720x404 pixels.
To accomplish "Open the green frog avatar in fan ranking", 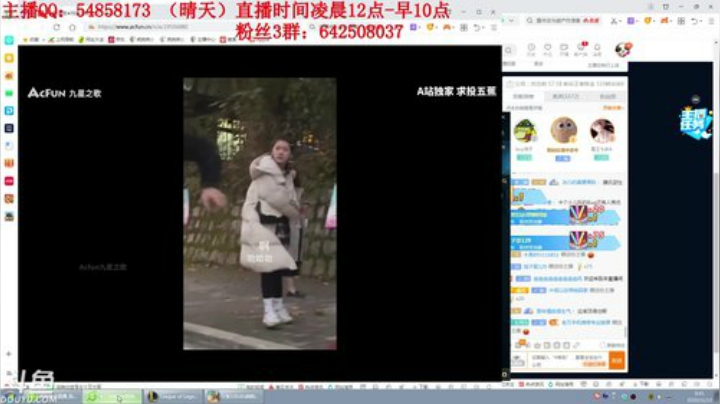I will click(x=524, y=131).
